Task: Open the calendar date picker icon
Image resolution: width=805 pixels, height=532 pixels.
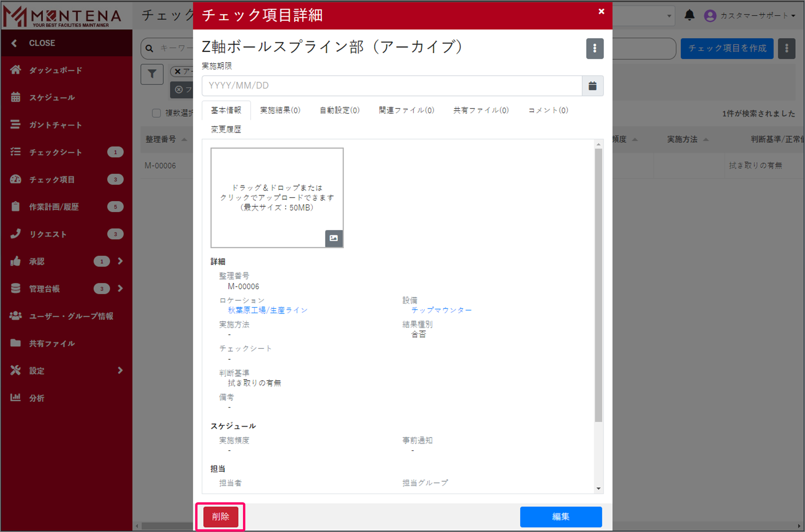Action: pos(592,86)
